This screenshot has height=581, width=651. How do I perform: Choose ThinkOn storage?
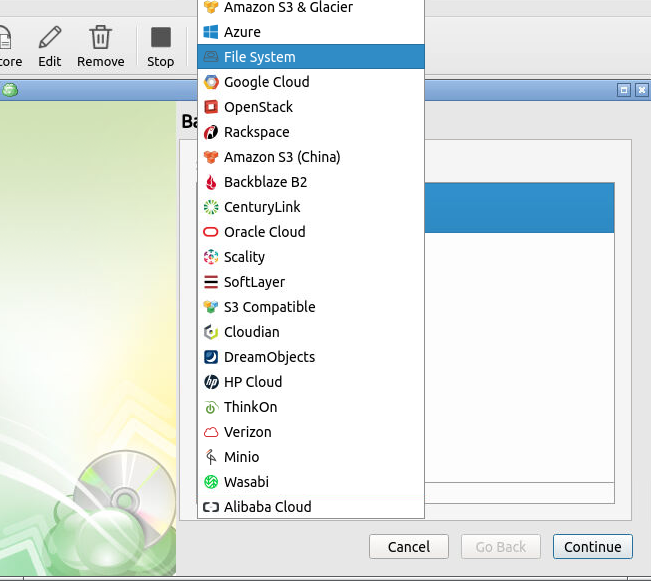311,407
